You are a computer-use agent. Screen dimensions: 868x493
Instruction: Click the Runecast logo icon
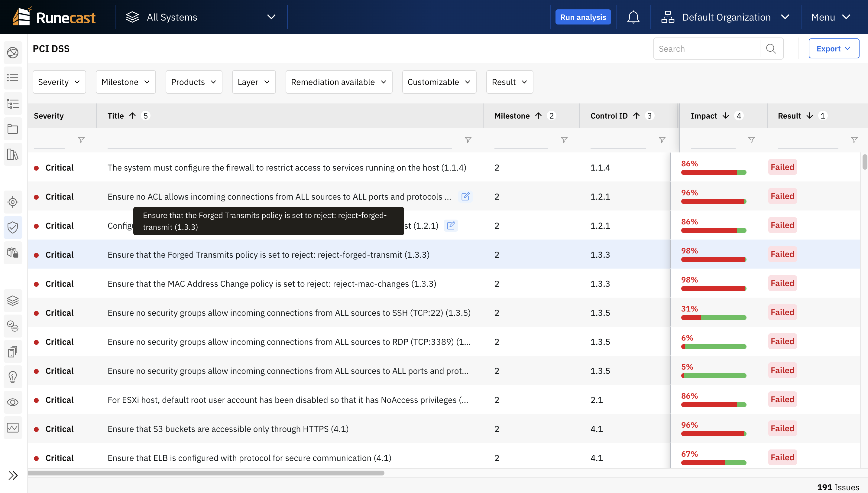[x=20, y=17]
